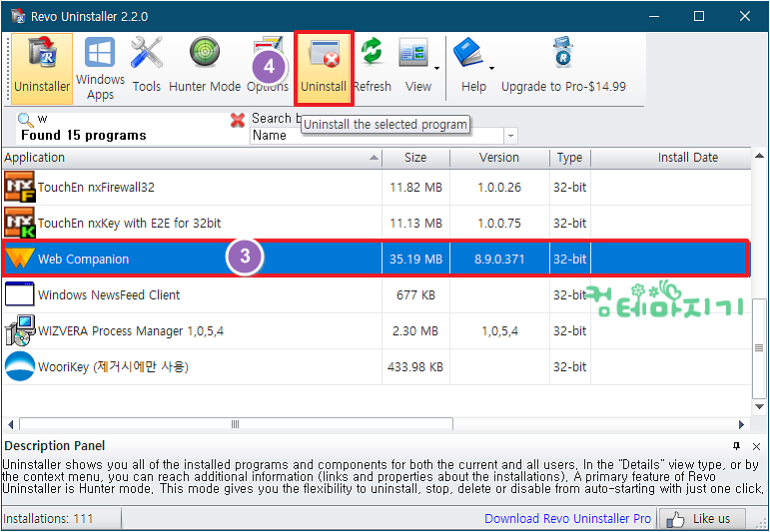
Task: Select WooriKey program icon
Action: (x=20, y=366)
